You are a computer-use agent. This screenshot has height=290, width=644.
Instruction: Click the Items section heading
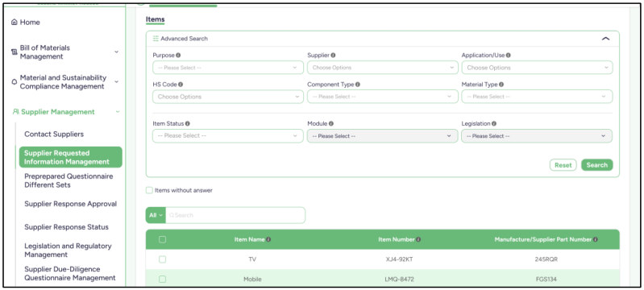156,19
